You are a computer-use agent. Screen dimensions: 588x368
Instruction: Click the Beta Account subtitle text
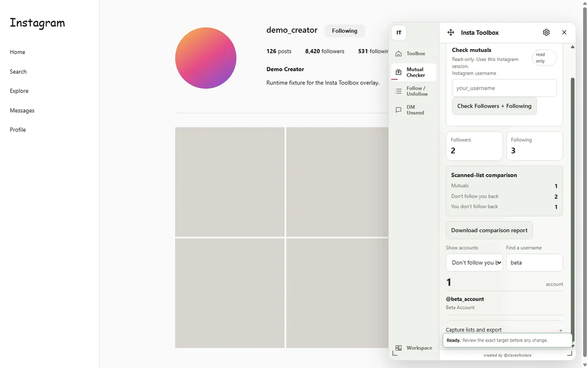coord(460,308)
